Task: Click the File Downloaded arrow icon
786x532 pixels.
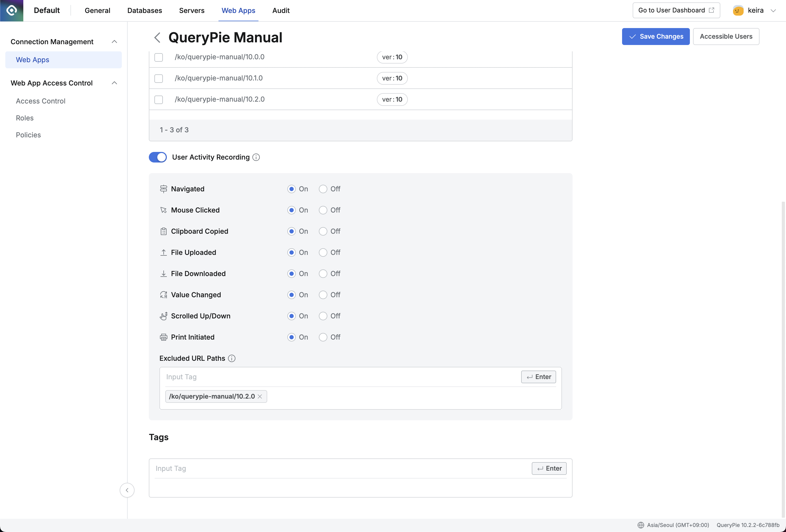Action: tap(163, 274)
